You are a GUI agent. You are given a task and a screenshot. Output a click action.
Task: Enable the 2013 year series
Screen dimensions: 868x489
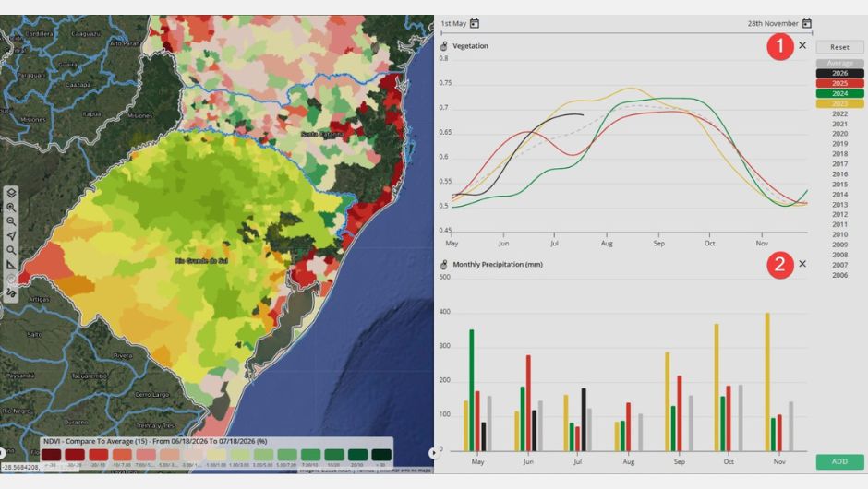[839, 205]
